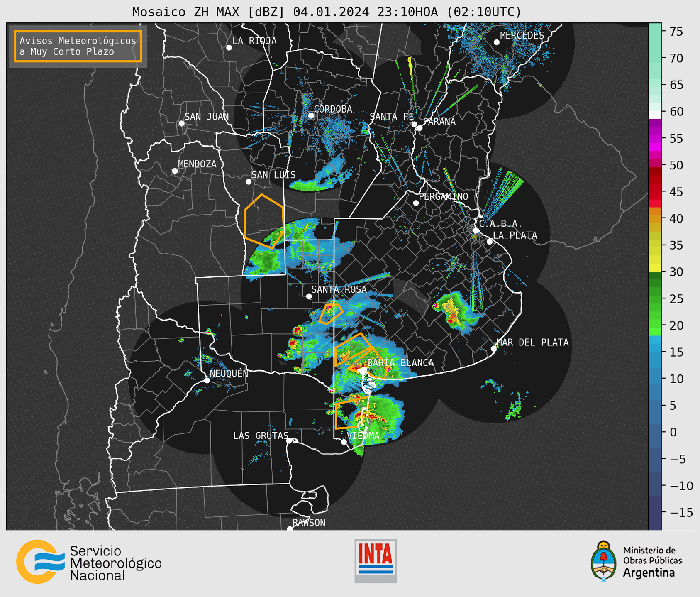The image size is (700, 597).
Task: Click the magenta 55 dBZ segment of the color bar
Action: 655,138
